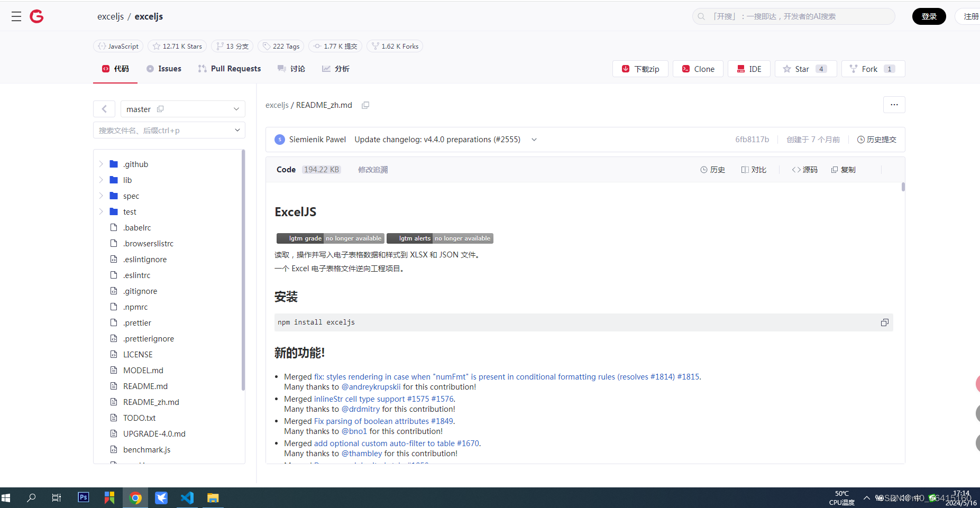Viewport: 980px width, 508px height.
Task: Click 复制 to copy file content
Action: (x=844, y=170)
